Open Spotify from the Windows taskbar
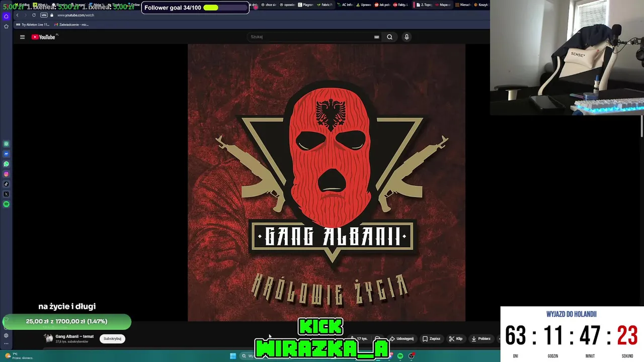The image size is (644, 362). 400,356
